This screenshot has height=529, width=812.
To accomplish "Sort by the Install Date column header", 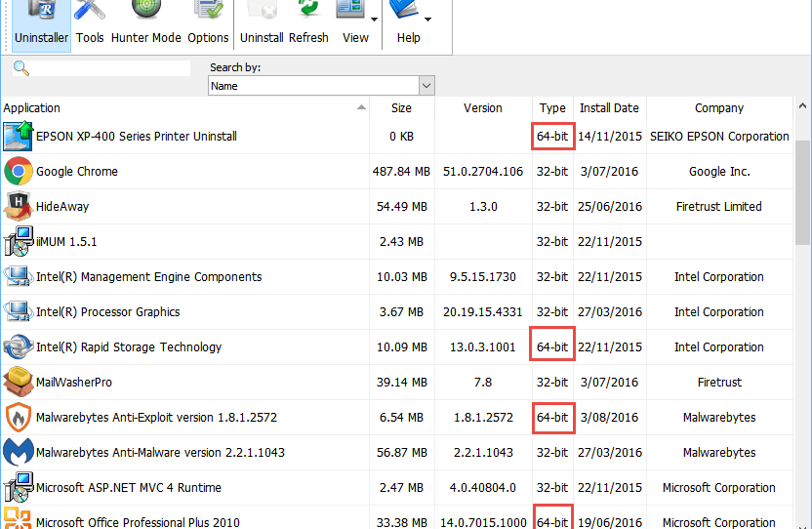I will coord(609,107).
